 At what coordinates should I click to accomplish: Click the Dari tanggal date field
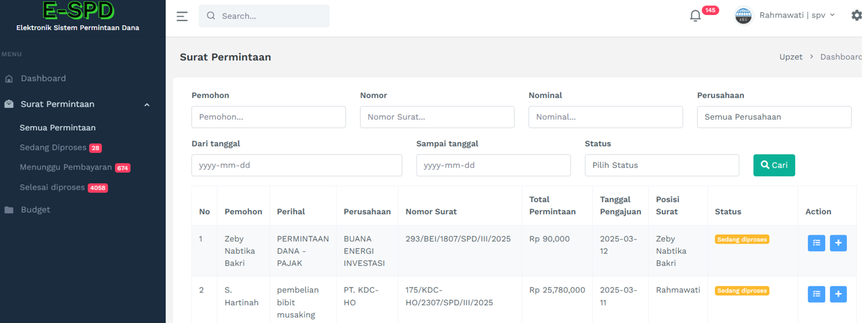point(297,165)
